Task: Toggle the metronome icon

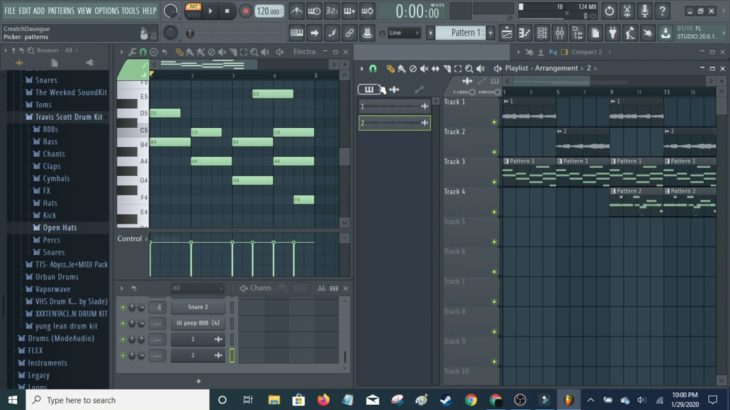Action: 297,11
